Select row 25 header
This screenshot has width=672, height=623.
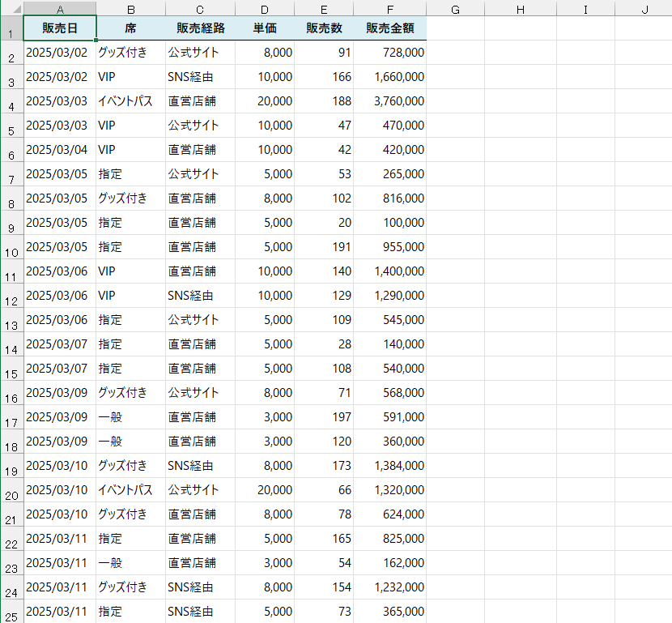11,612
